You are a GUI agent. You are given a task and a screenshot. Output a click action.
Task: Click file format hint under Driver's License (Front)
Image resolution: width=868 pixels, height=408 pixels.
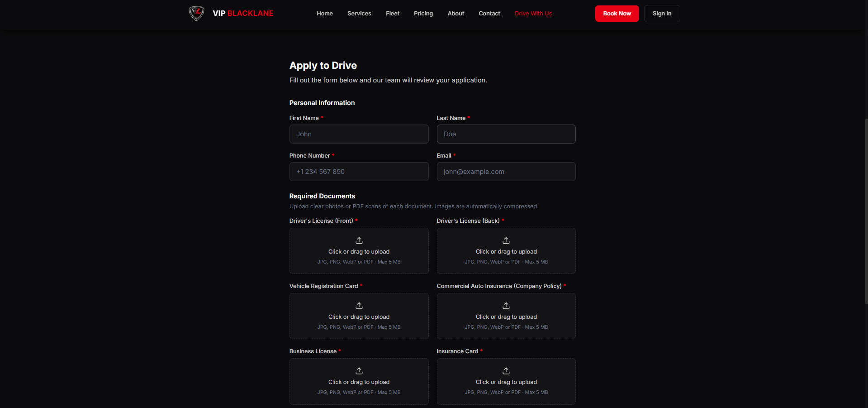click(x=359, y=262)
